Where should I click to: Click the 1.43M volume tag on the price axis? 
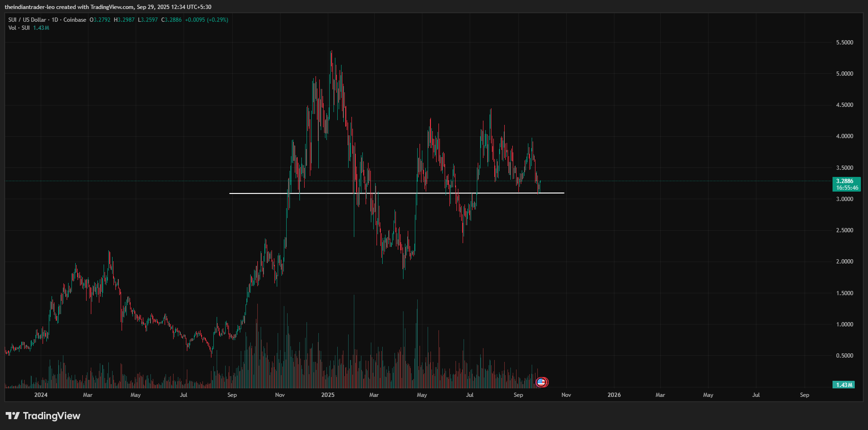(x=844, y=385)
